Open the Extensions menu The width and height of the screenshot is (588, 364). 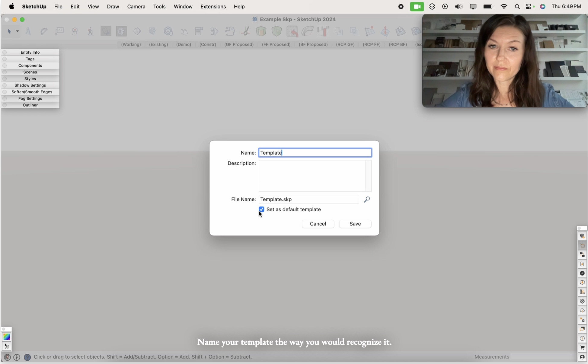pos(213,6)
